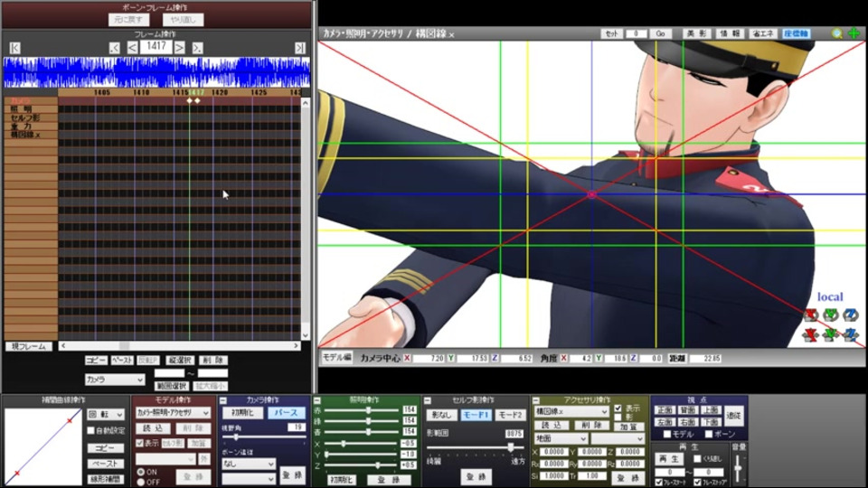868x488 pixels.
Task: Click the red X-axis move gizmo icon
Action: 811,334
